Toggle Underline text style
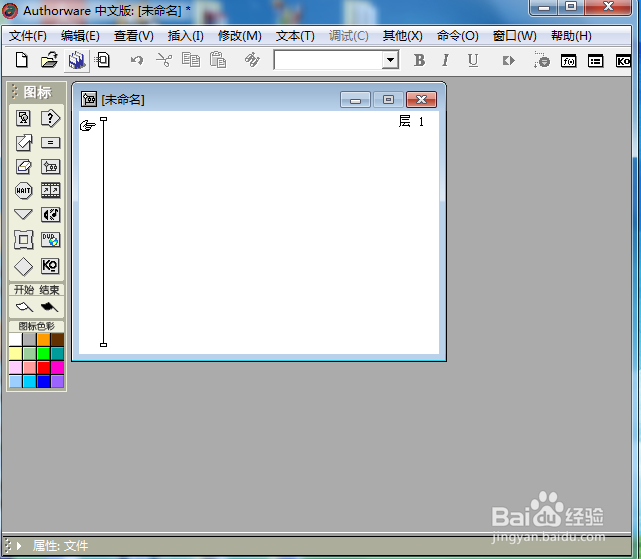This screenshot has height=559, width=641. [x=473, y=61]
